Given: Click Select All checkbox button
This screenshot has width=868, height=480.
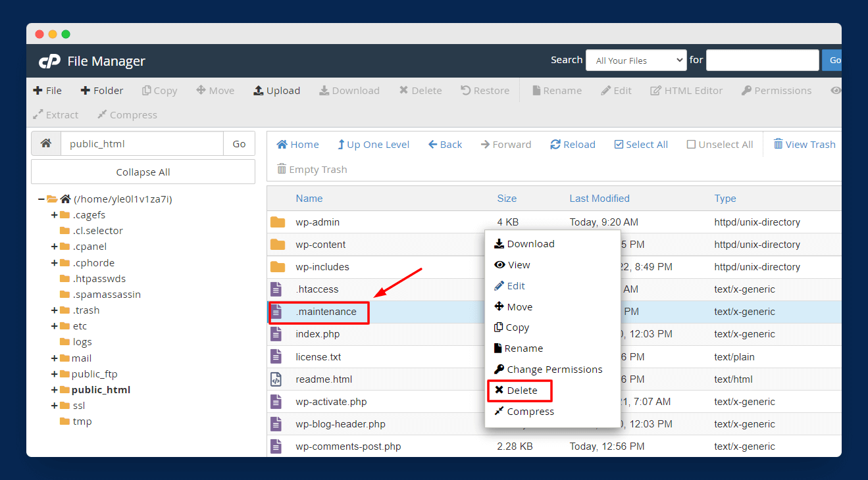Looking at the screenshot, I should (618, 145).
